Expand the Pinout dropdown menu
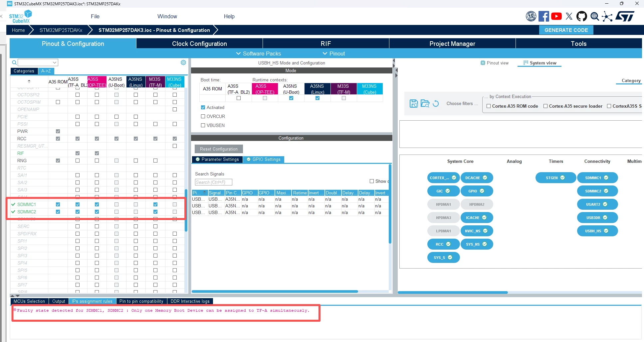This screenshot has height=342, width=644. point(334,54)
